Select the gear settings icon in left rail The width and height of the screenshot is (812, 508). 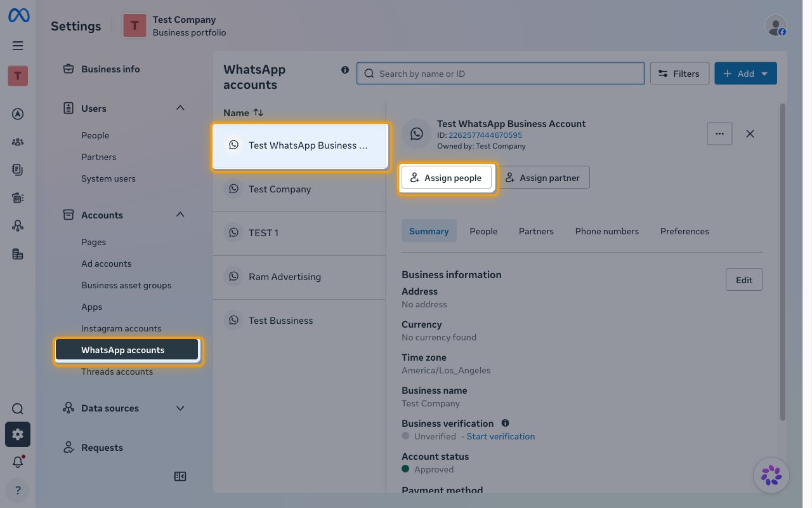(18, 434)
